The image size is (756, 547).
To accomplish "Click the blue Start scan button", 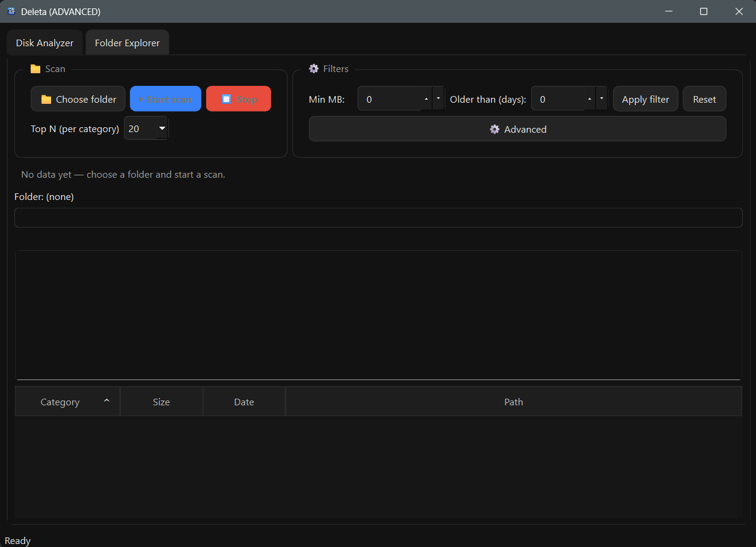I will coord(165,99).
